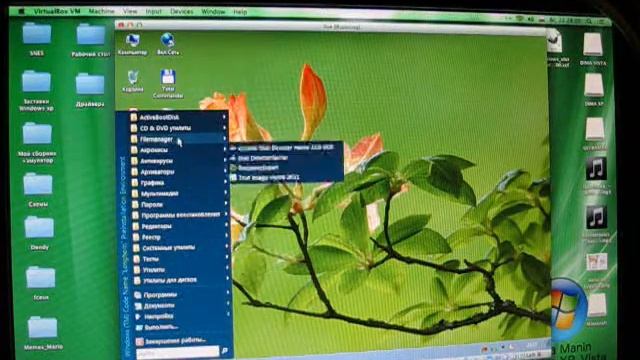
Task: Expand Программы восстановления submenu arrow
Action: (x=226, y=215)
